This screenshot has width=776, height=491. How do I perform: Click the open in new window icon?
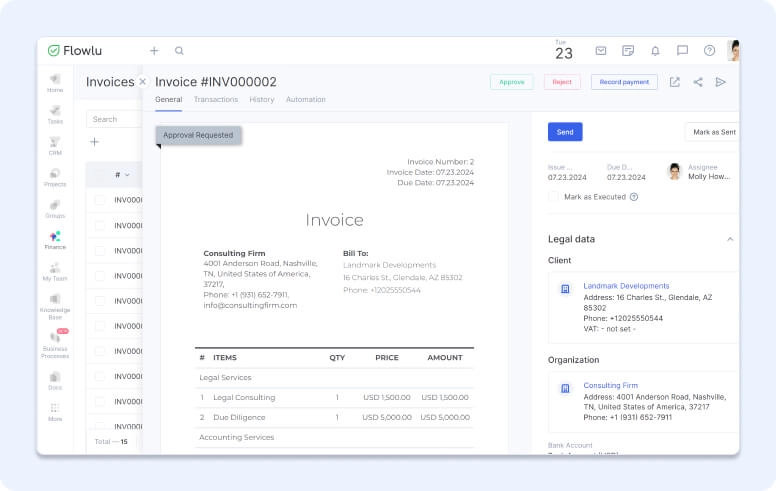(675, 82)
